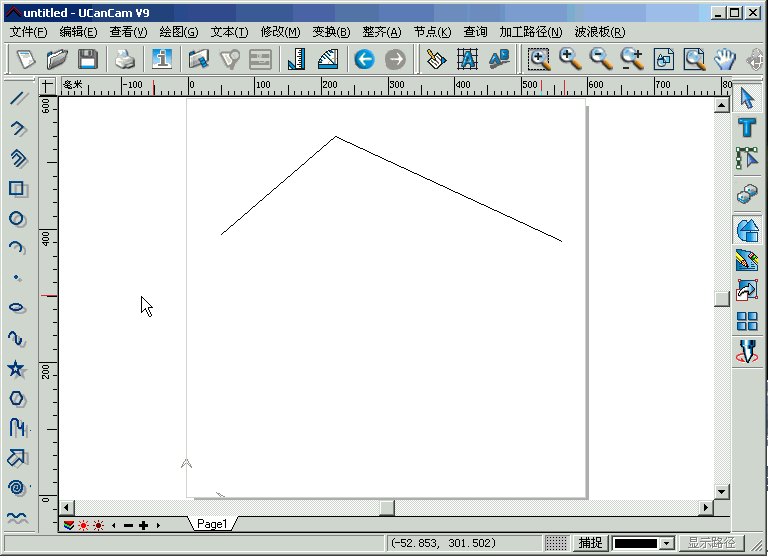Open the toolpath V-bit icon
Image resolution: width=768 pixels, height=556 pixels.
(x=747, y=351)
